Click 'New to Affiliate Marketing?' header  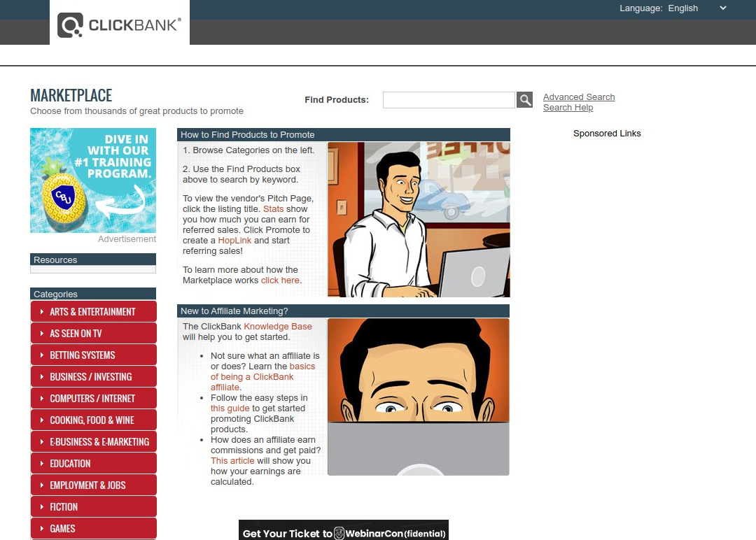(343, 311)
